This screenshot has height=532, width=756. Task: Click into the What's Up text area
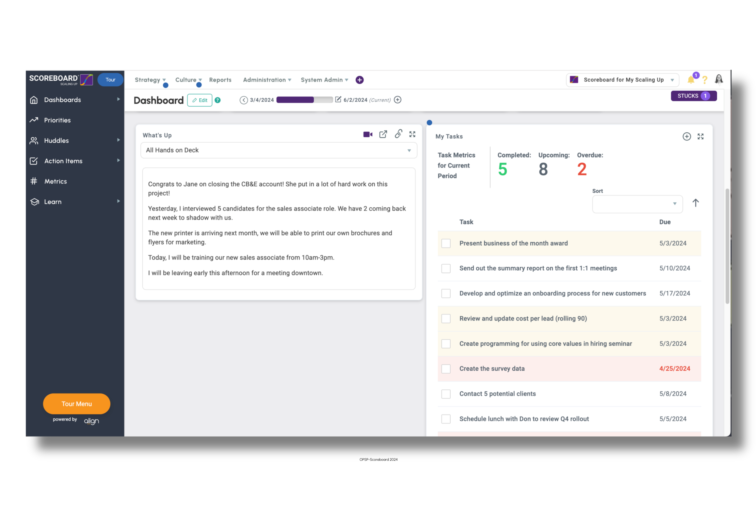point(279,229)
